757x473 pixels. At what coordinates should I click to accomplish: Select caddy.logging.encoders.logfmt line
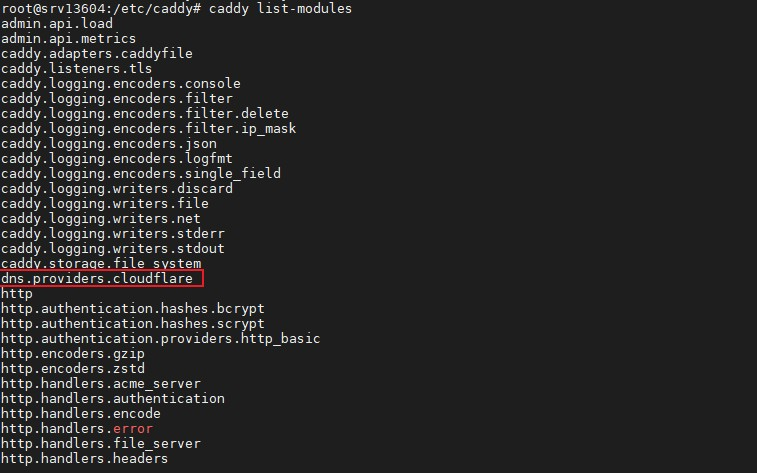(x=117, y=158)
